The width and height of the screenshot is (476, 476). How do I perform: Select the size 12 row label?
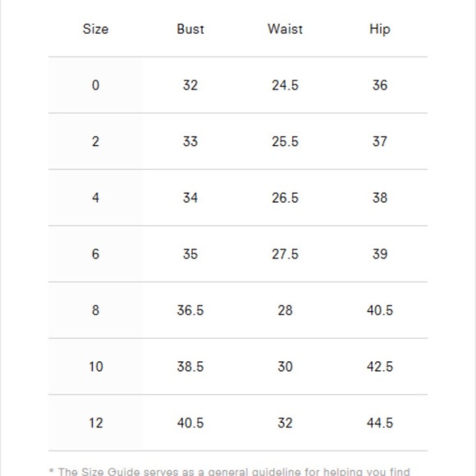(x=96, y=423)
